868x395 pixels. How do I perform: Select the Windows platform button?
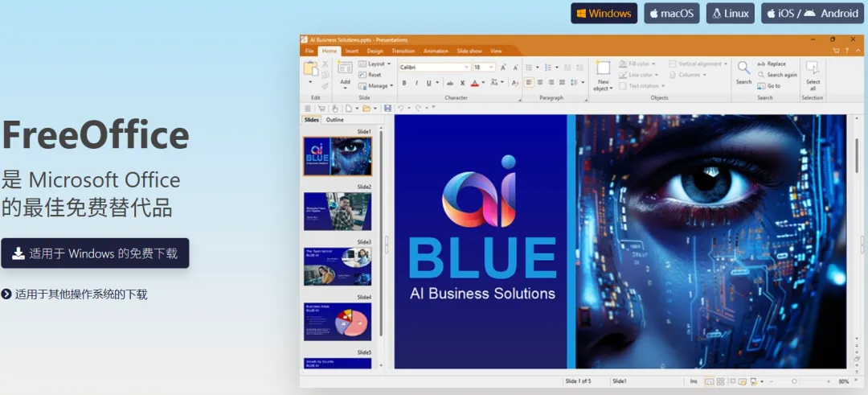click(604, 14)
